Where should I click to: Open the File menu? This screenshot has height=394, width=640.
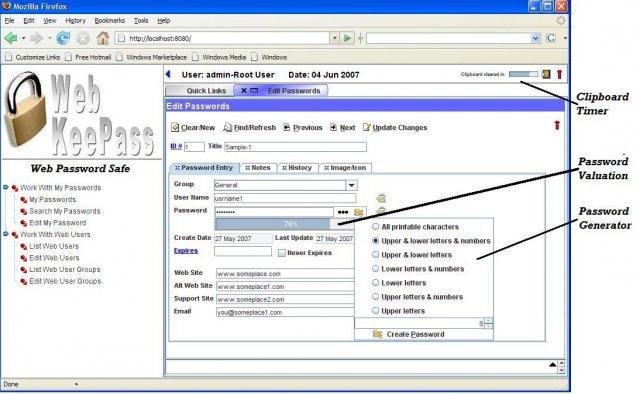[x=9, y=20]
